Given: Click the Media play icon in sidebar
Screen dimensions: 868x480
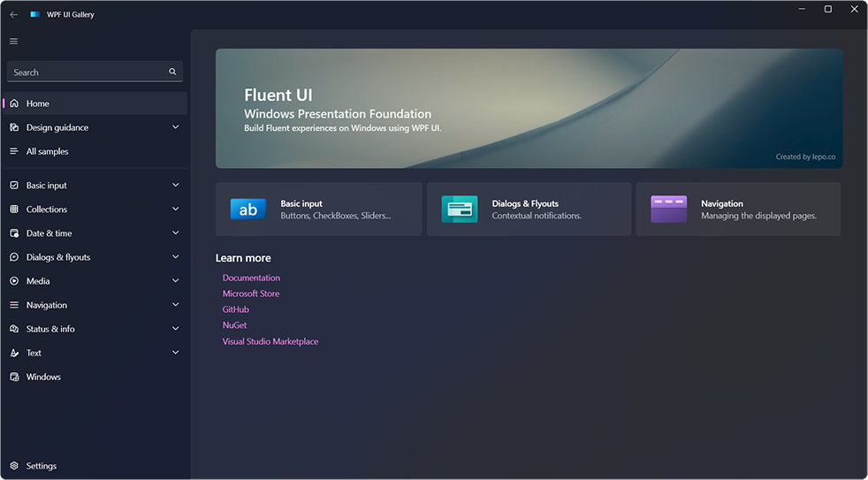Looking at the screenshot, I should tap(14, 281).
